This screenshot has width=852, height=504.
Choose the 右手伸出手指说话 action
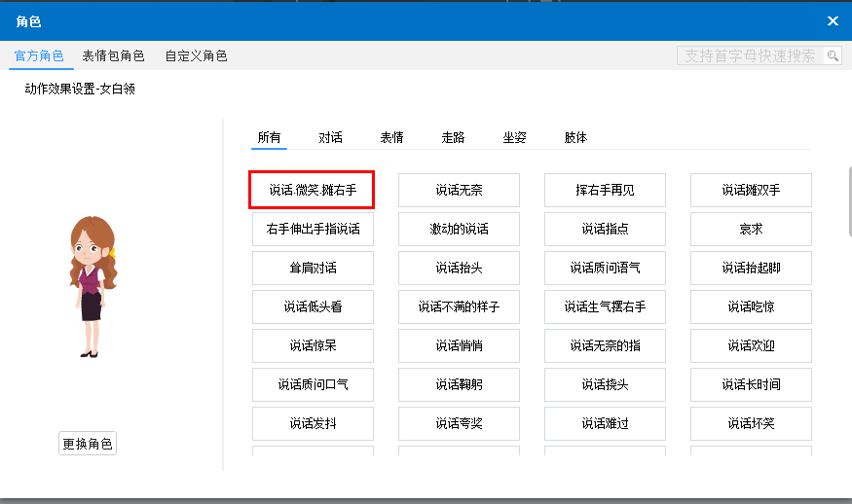click(313, 230)
